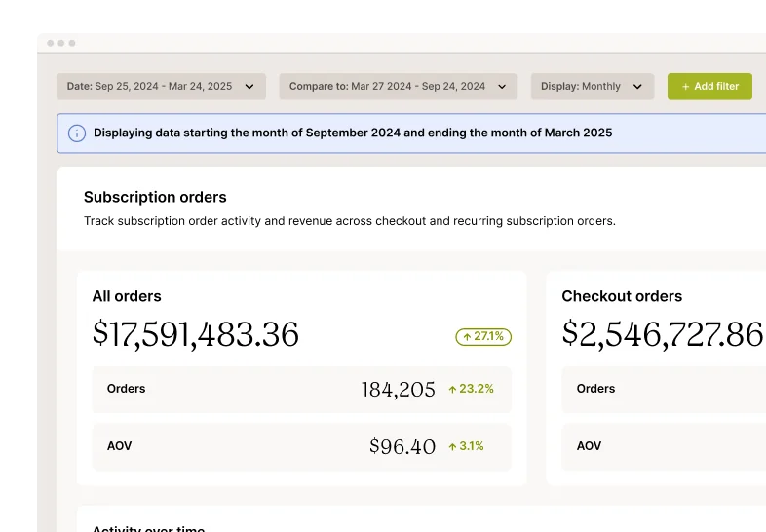Viewport: 766px width, 532px height.
Task: Click the chevron in the Date filter
Action: [x=249, y=87]
